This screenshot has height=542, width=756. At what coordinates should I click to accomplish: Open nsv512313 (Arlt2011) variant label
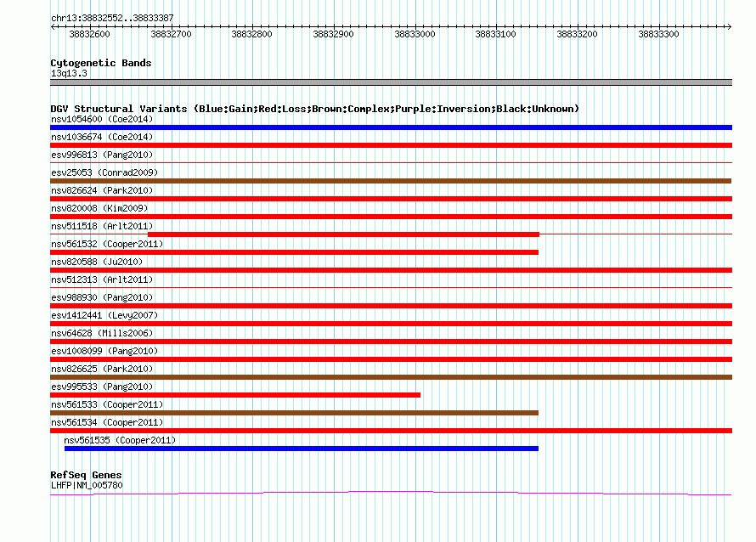point(102,279)
